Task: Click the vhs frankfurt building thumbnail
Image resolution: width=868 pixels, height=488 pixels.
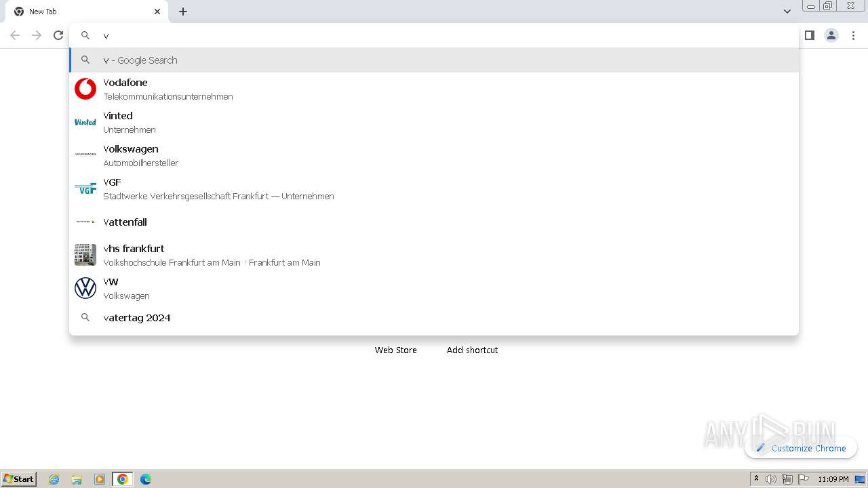Action: (85, 255)
